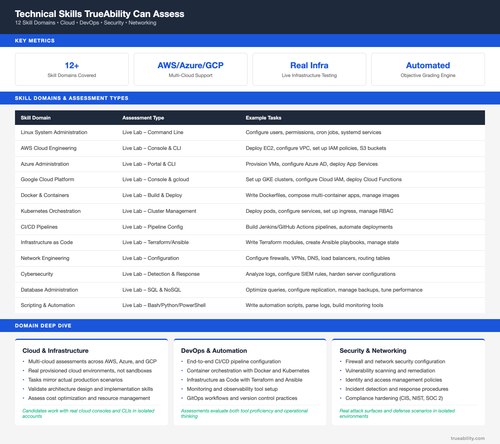Click 'Live Lab – Detection & Response' cell

(161, 274)
